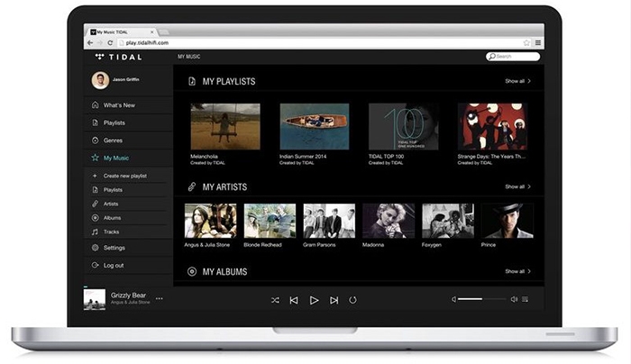Show all My Albums
The height and width of the screenshot is (364, 631).
(x=518, y=271)
